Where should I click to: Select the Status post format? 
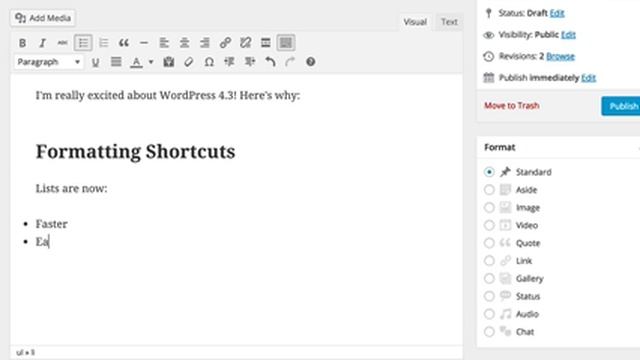click(489, 296)
